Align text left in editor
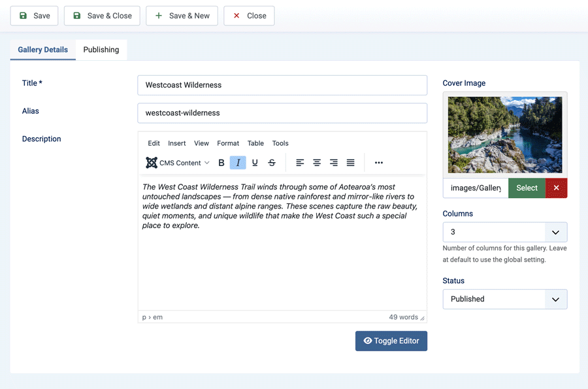This screenshot has height=389, width=588. (300, 163)
